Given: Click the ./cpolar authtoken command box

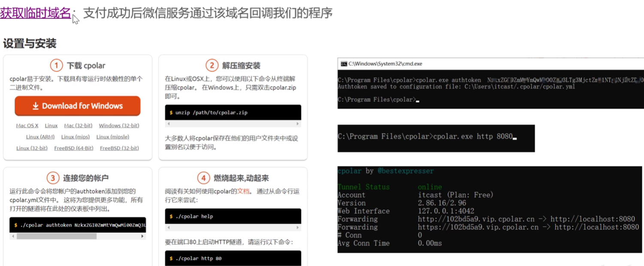Looking at the screenshot, I should pyautogui.click(x=78, y=225).
